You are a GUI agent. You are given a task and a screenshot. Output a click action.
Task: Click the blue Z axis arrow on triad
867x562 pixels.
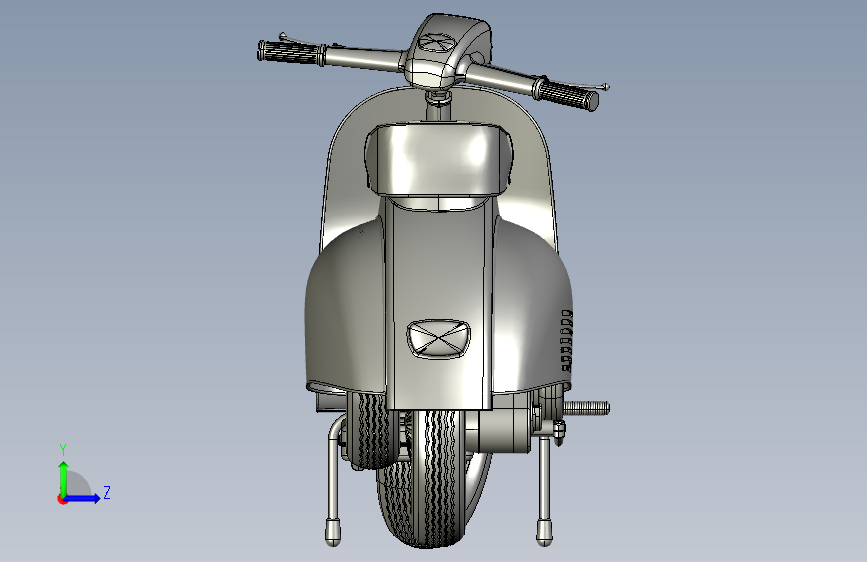[x=83, y=498]
